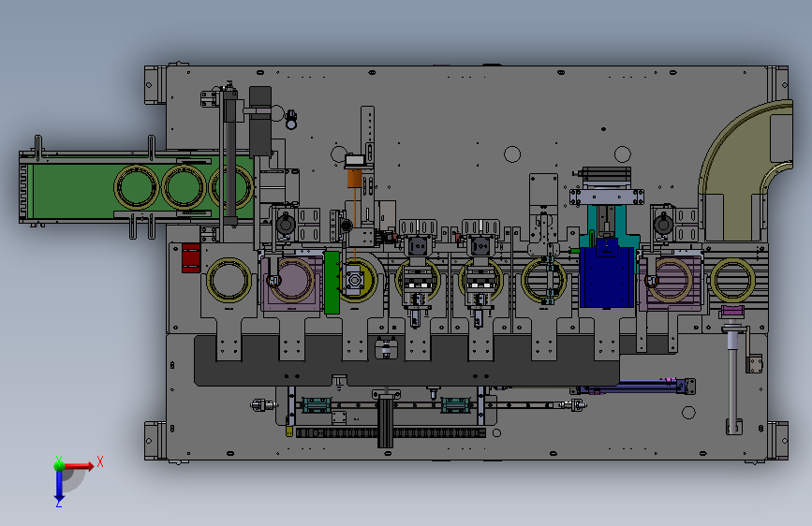Image resolution: width=812 pixels, height=526 pixels.
Task: Select the red block near the conveyor exit
Action: 190,257
